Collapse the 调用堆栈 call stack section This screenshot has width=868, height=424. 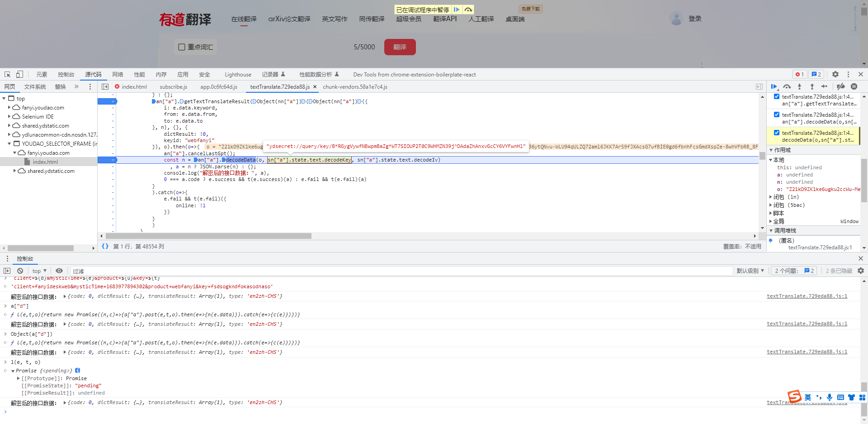coord(771,230)
